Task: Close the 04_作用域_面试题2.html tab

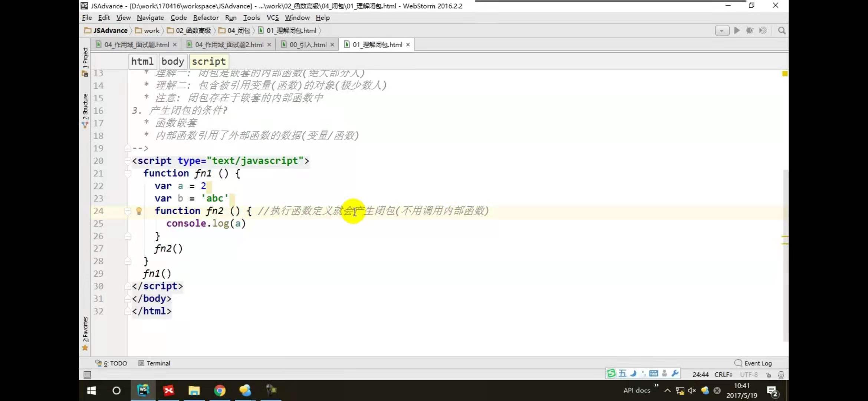Action: tap(269, 45)
